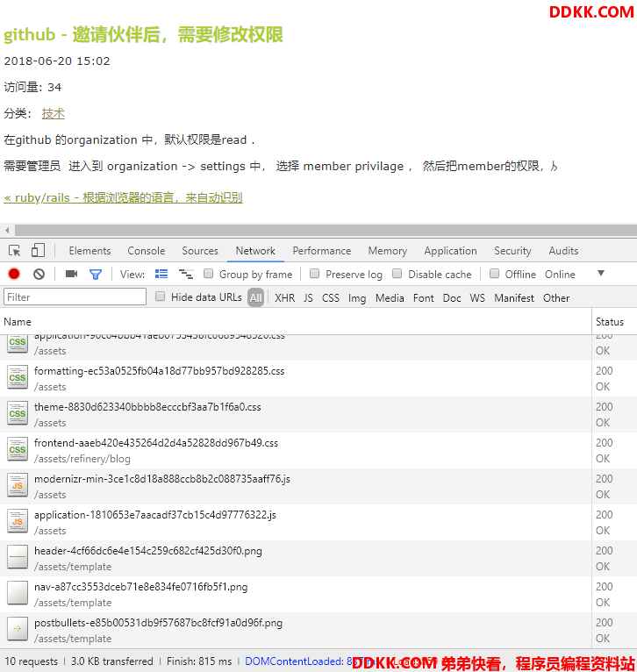Activate the inspect element picker icon
This screenshot has width=637, height=672.
tap(15, 251)
